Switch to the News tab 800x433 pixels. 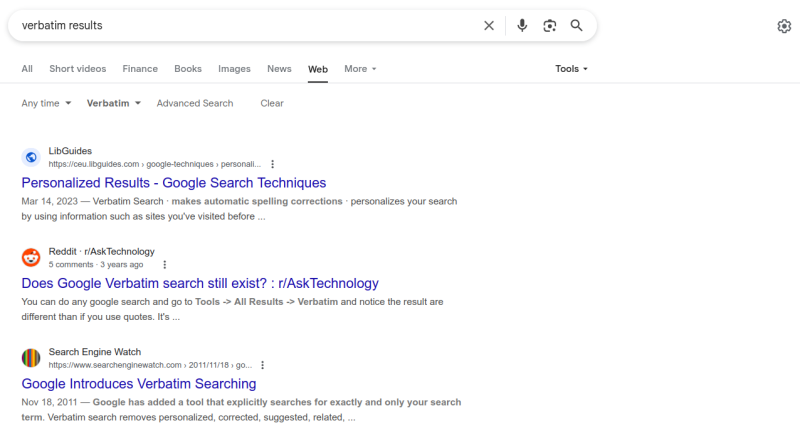pyautogui.click(x=279, y=69)
